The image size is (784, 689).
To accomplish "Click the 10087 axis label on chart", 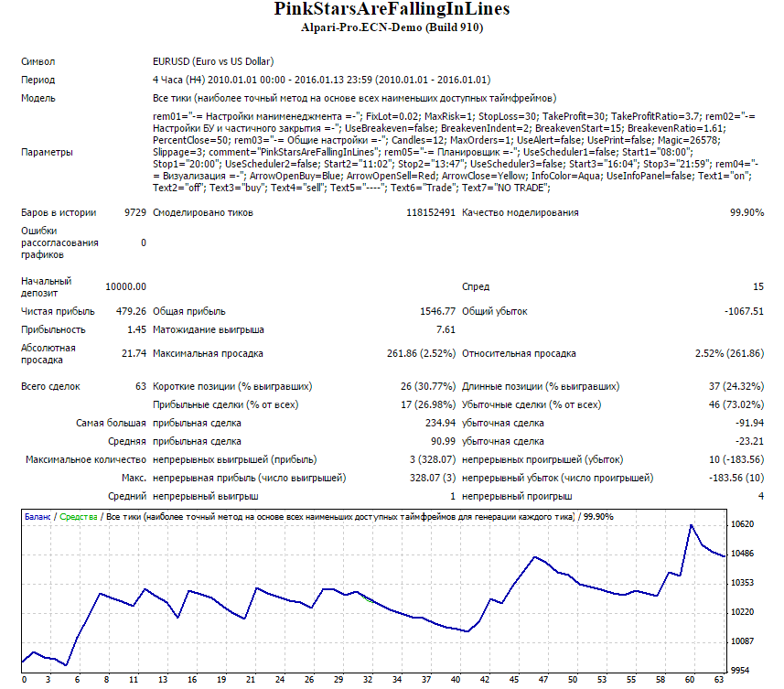I will pyautogui.click(x=743, y=641).
